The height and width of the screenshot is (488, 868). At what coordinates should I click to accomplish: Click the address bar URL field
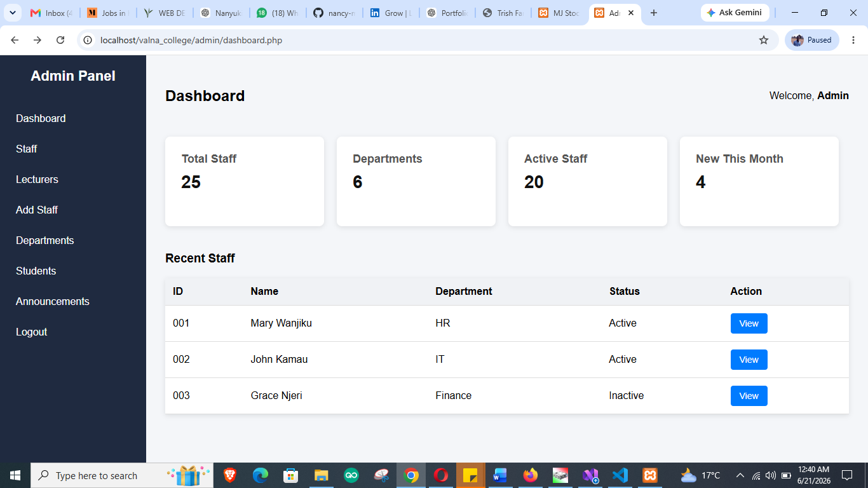[x=426, y=40]
